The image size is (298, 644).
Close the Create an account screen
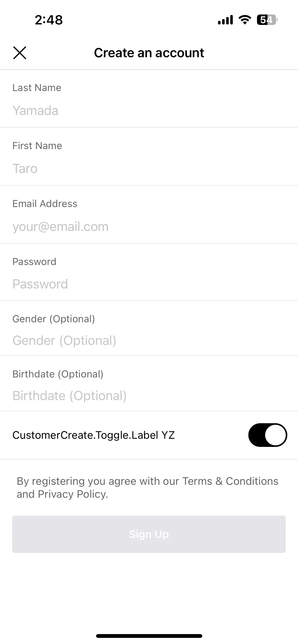[x=20, y=53]
